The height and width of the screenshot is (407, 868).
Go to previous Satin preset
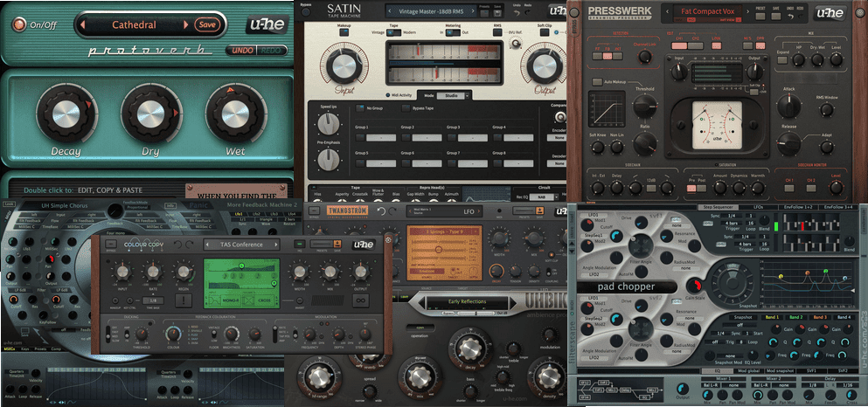point(390,11)
